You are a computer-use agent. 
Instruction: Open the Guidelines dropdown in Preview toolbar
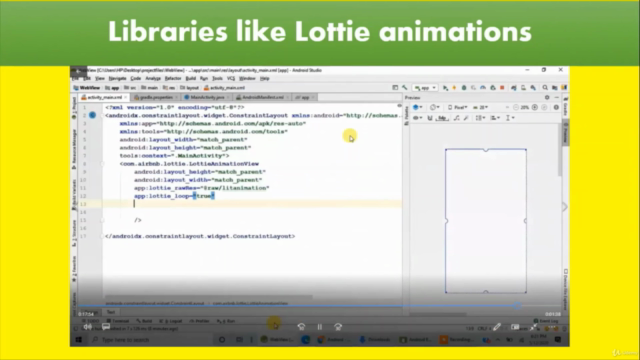510,118
